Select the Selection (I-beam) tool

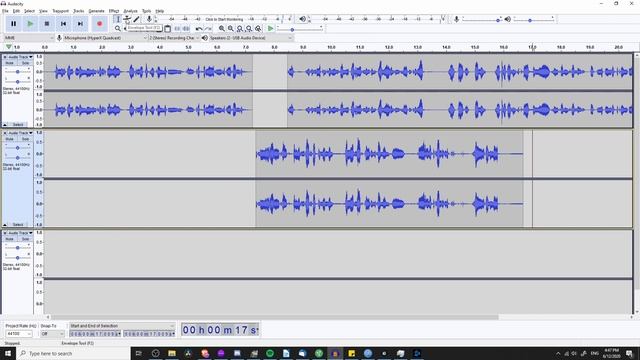click(x=118, y=19)
